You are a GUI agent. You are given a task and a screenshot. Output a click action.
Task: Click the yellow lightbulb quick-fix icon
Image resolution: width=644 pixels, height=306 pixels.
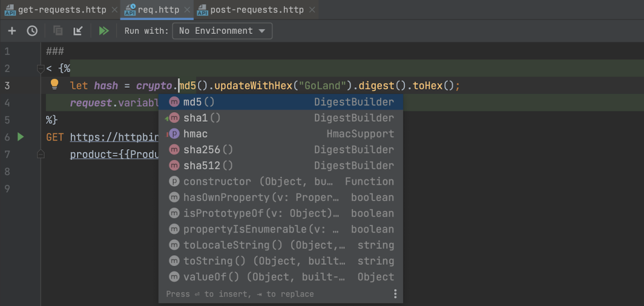tap(54, 85)
